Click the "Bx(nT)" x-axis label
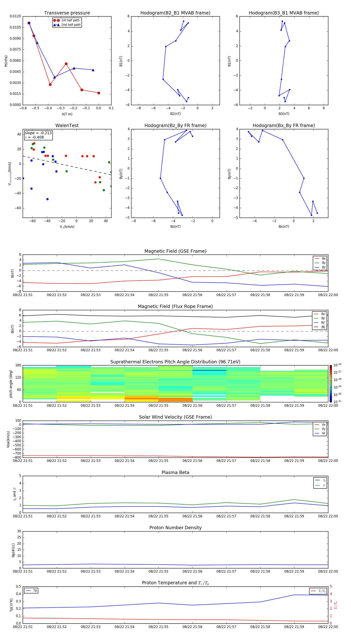The width and height of the screenshot is (351, 644). coord(284,227)
